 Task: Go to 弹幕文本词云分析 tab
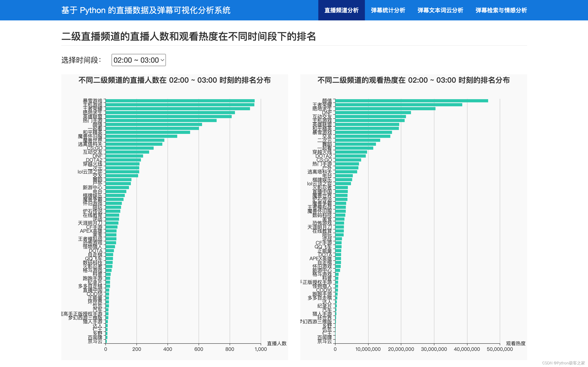(440, 10)
